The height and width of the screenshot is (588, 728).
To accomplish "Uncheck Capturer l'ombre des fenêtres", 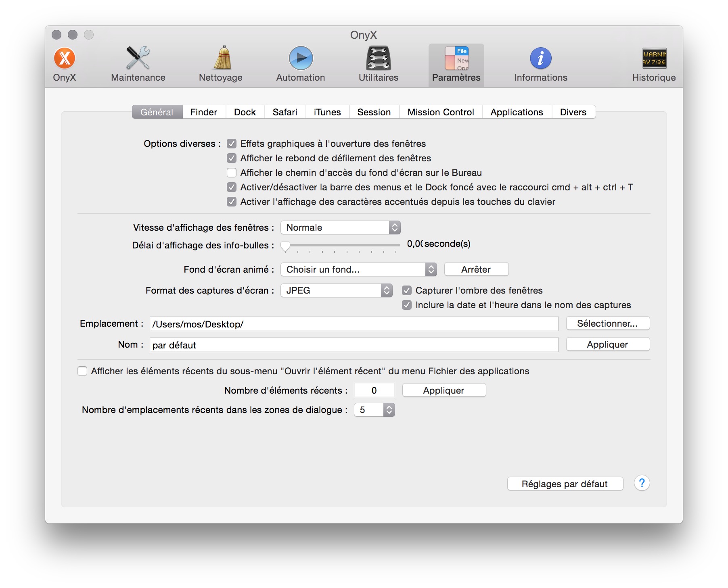I will (407, 290).
